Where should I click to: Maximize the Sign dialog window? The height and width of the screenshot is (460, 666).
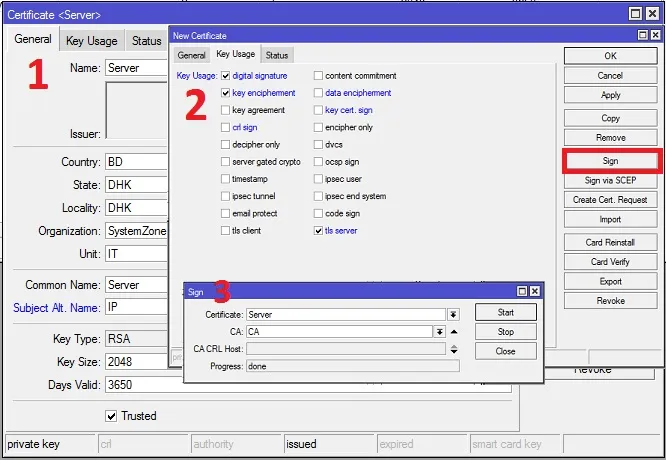coord(522,291)
